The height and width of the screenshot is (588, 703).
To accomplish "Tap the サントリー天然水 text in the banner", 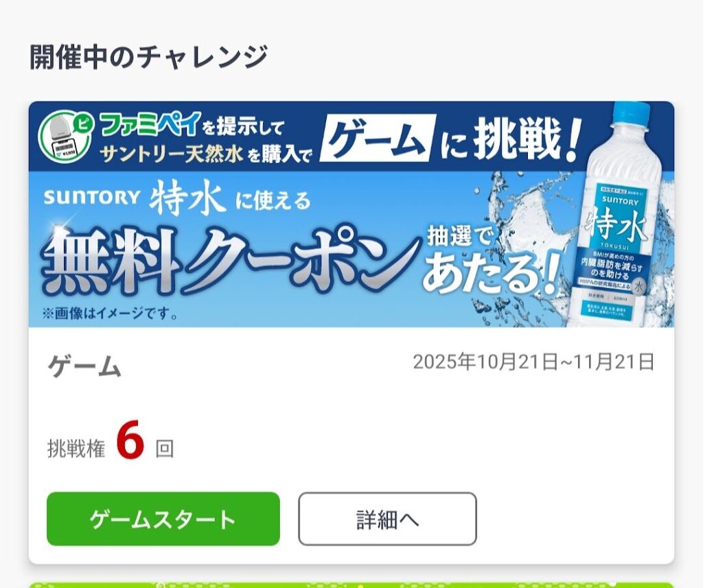I will point(172,154).
